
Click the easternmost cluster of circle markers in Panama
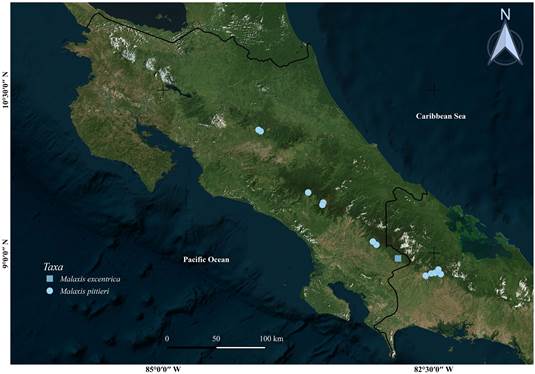click(433, 273)
